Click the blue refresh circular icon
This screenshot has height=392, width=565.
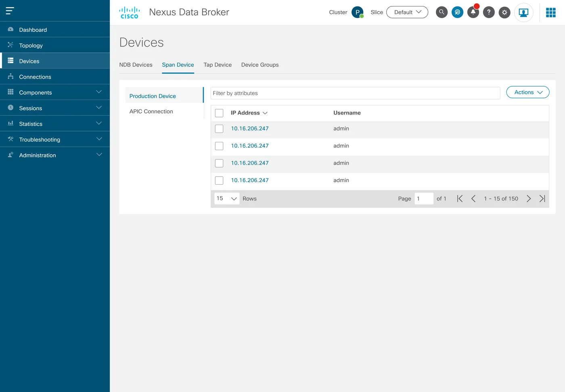[x=457, y=12]
